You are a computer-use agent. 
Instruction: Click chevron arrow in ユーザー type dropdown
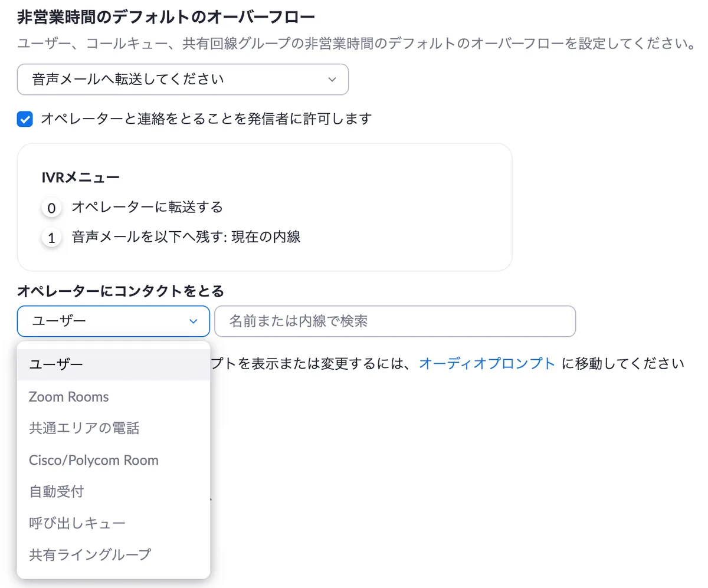point(193,321)
